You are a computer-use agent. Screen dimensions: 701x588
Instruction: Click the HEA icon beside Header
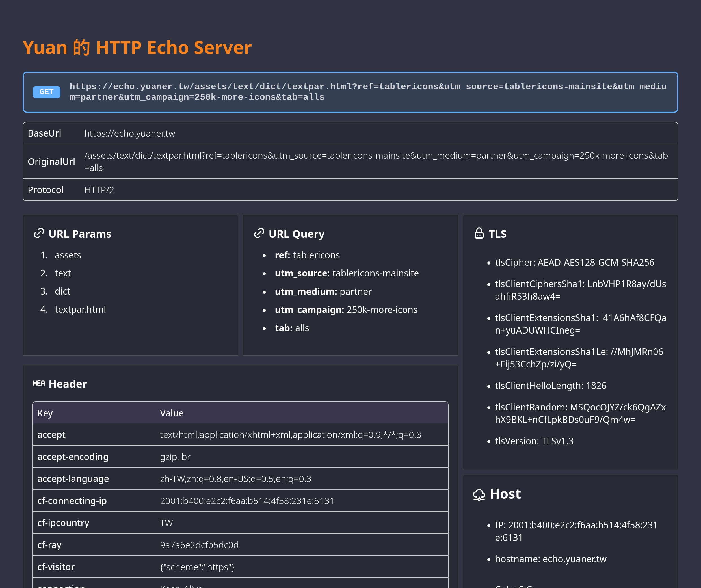click(39, 383)
